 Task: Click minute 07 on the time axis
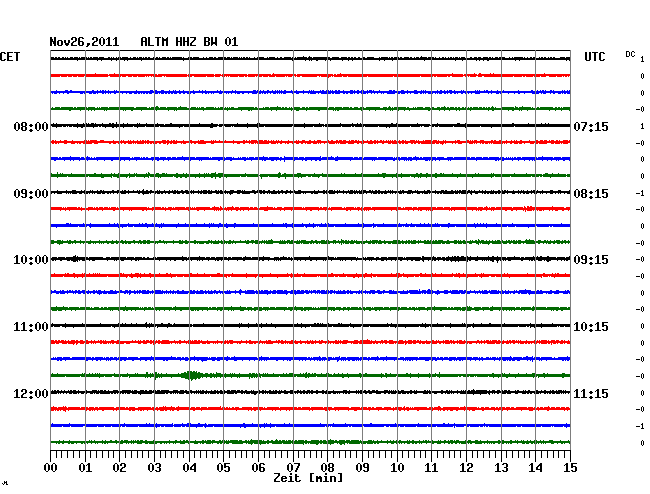[x=293, y=468]
